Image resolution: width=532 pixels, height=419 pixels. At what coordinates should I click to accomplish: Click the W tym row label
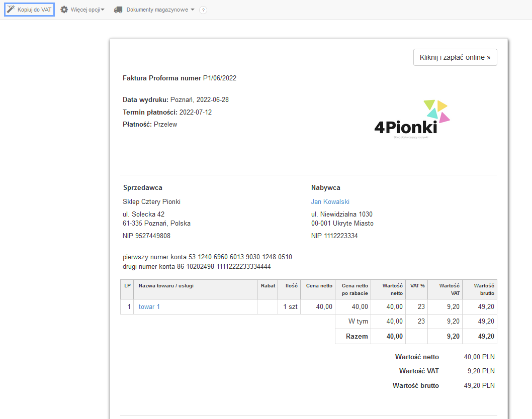[x=359, y=322]
